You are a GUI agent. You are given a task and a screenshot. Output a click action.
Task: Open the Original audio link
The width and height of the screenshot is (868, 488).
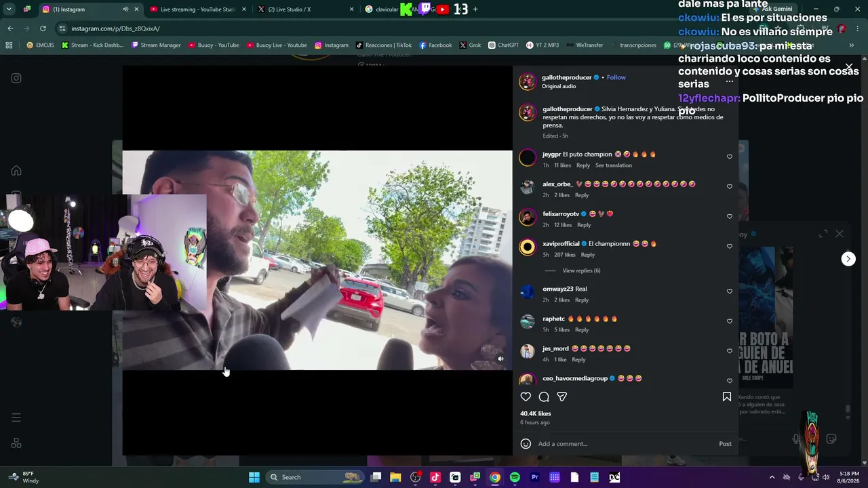[559, 87]
